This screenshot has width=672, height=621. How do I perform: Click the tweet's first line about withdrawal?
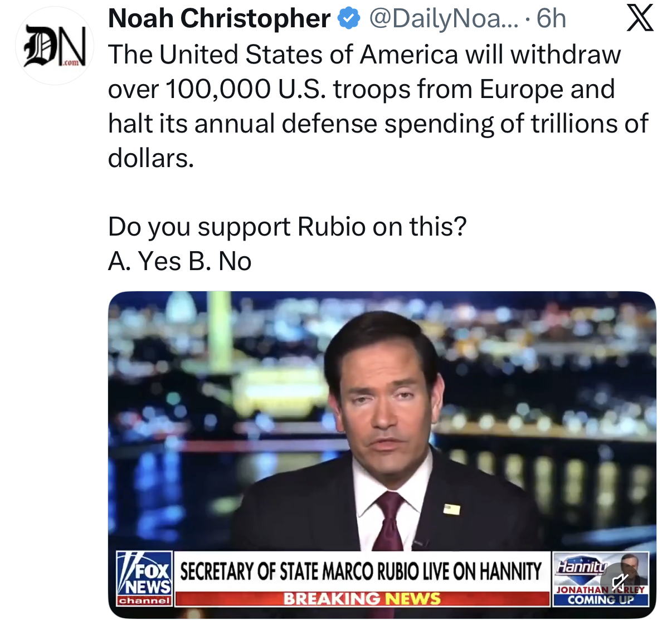point(364,55)
